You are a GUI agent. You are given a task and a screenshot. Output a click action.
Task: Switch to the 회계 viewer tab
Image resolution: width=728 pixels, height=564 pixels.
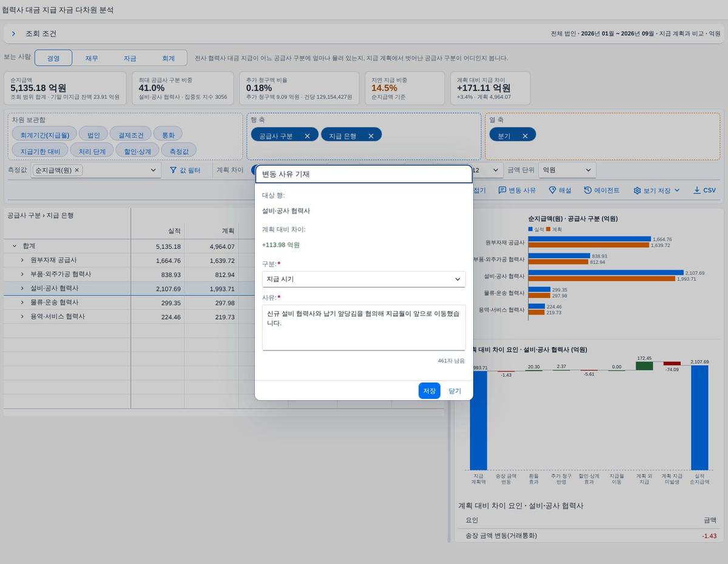pyautogui.click(x=168, y=58)
